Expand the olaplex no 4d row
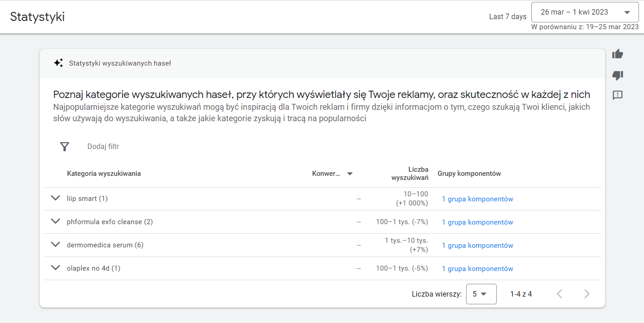This screenshot has height=323, width=644. coord(56,268)
